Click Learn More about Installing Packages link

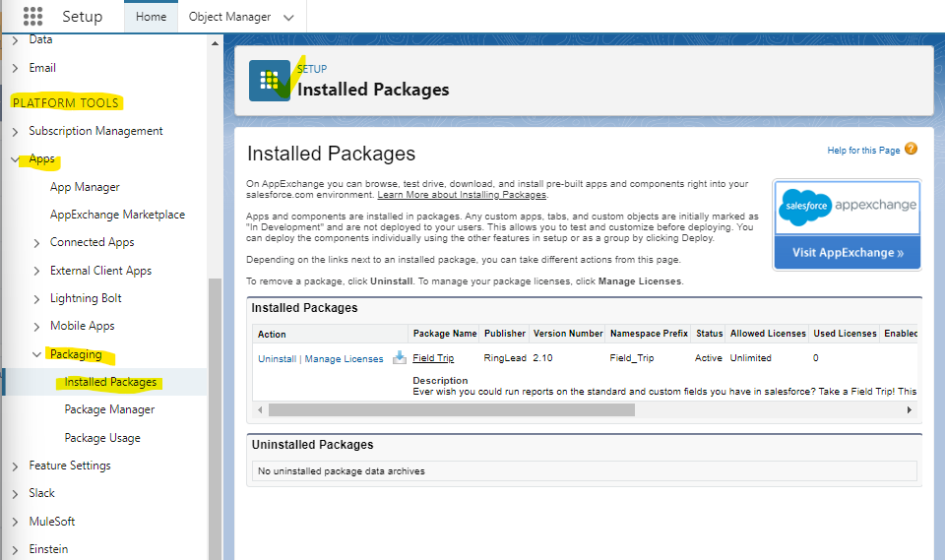462,195
